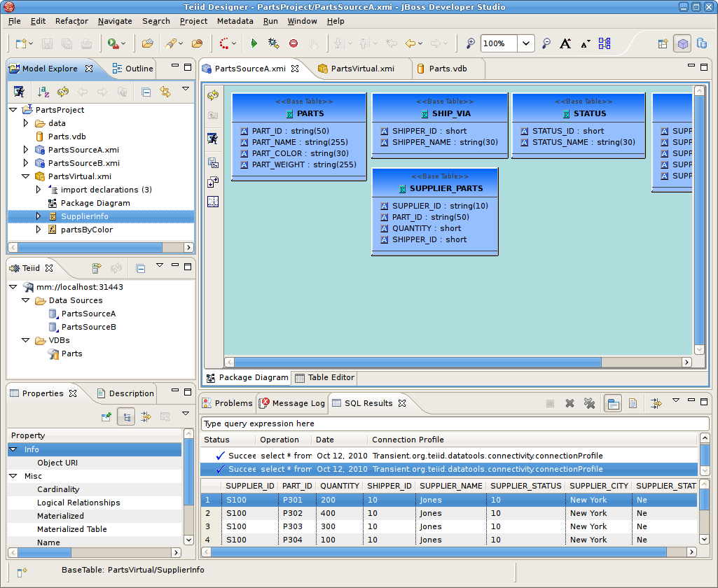Toggle Show Categories in Properties view
Screen dimensions: 718x588
pos(126,417)
